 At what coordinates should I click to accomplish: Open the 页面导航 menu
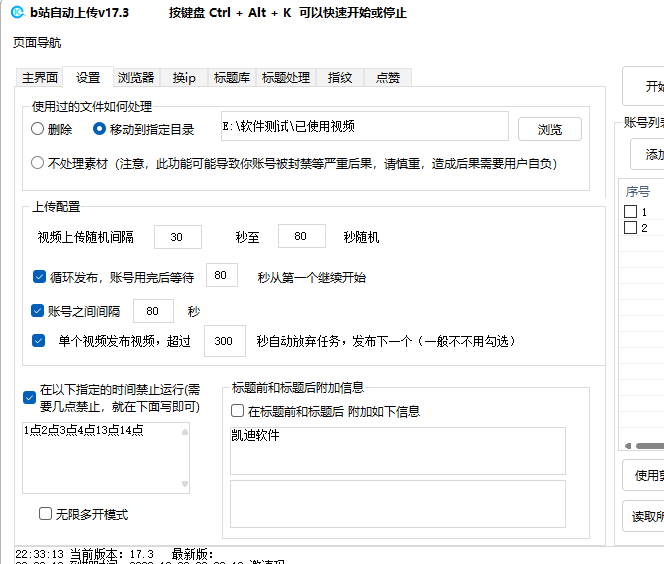(x=37, y=43)
